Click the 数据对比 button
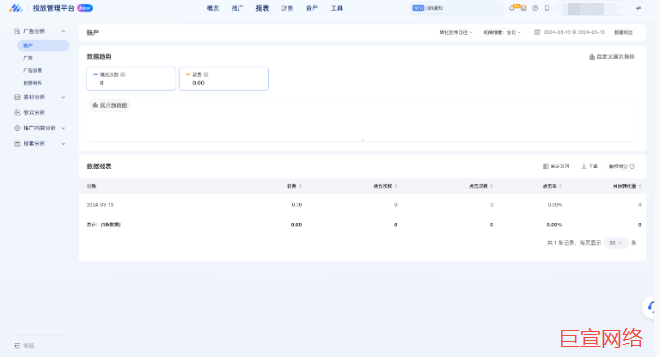The width and height of the screenshot is (660, 362). (x=623, y=32)
